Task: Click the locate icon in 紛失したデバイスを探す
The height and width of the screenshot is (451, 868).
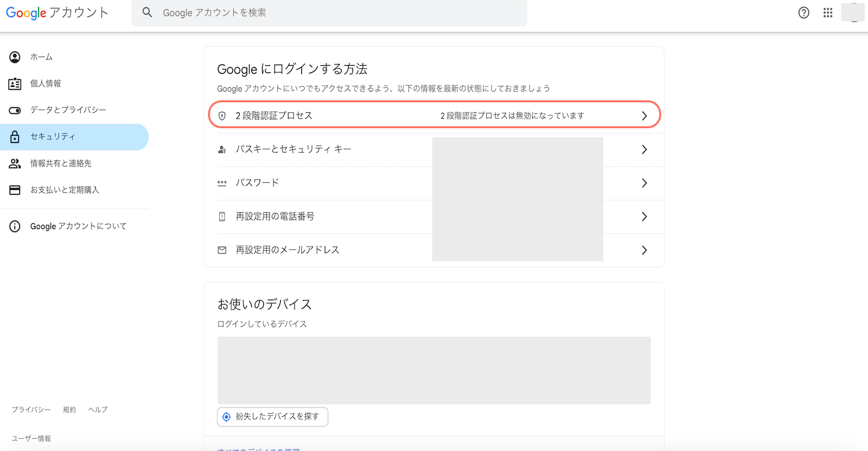Action: (226, 417)
